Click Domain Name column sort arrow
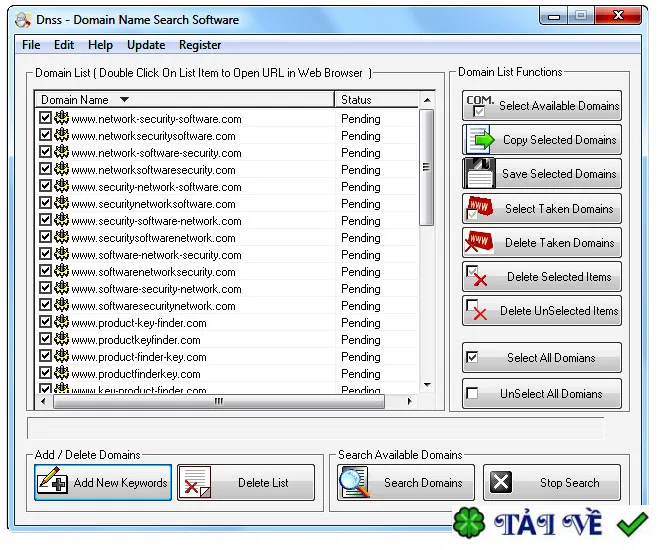Viewport: 660px width, 550px height. tap(124, 100)
